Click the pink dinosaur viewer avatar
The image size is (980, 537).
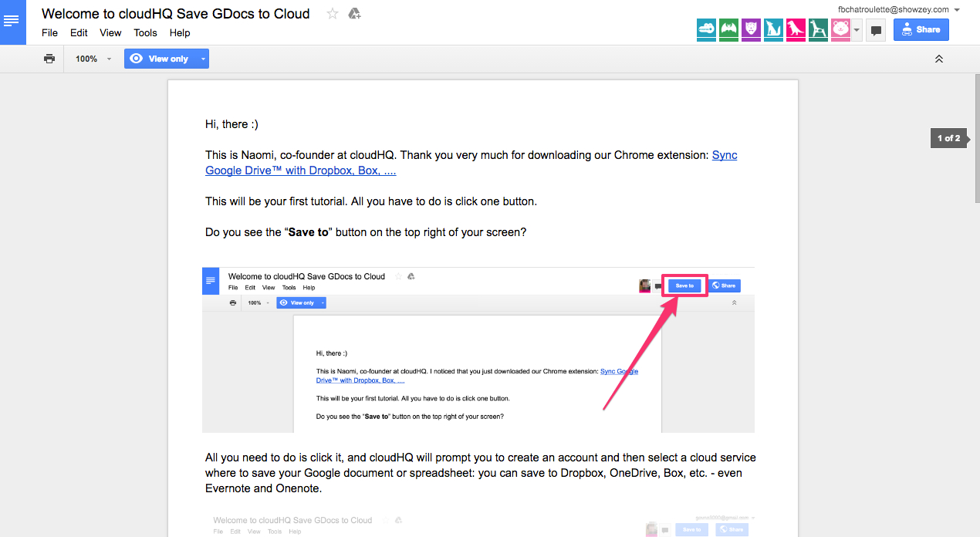[x=796, y=30]
